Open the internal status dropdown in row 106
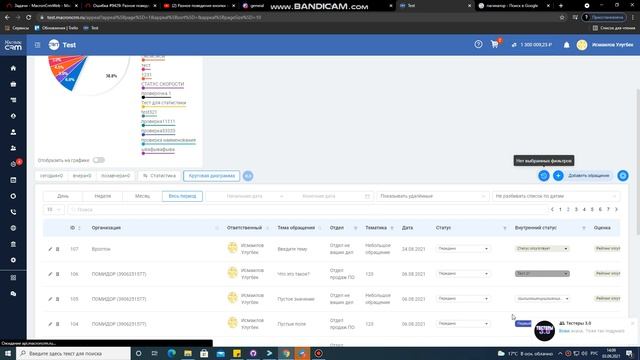Screen dimensions: 640x360 (x=542, y=273)
